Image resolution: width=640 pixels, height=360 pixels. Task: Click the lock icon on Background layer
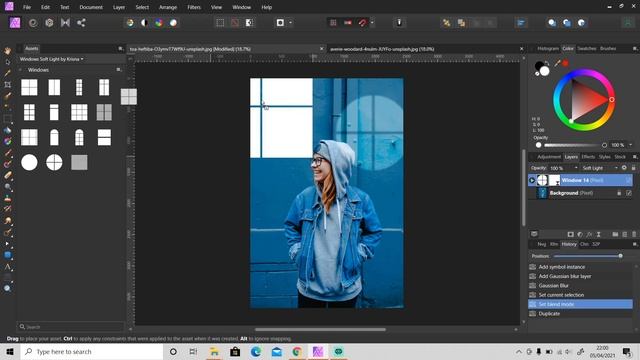(x=619, y=193)
